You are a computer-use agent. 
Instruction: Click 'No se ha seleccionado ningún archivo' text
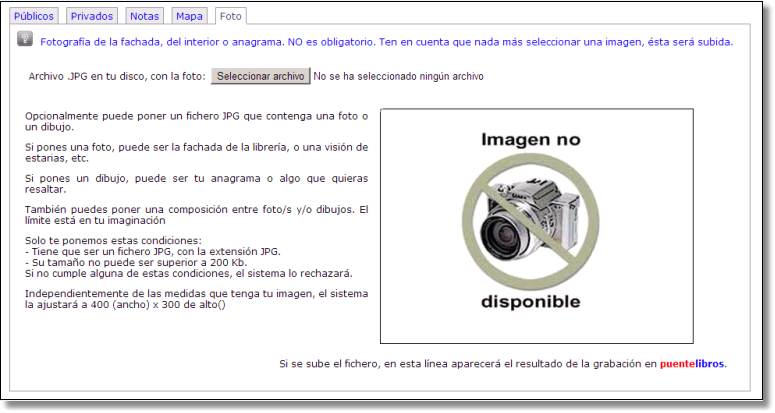pyautogui.click(x=398, y=77)
